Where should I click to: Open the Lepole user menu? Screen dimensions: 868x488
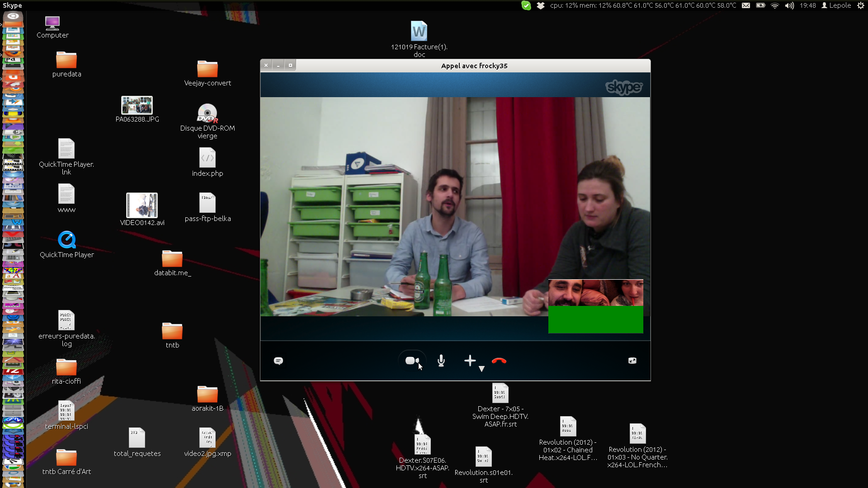click(x=836, y=5)
